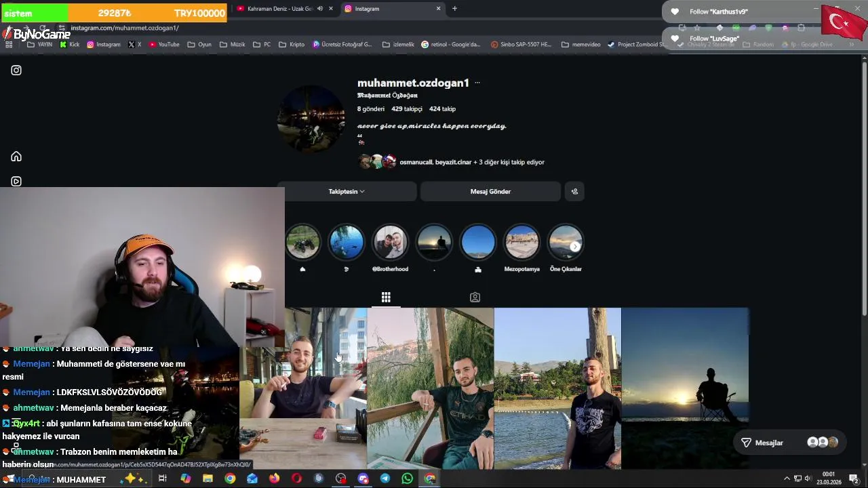
Task: Open the Etihad jersey post
Action: [431, 388]
